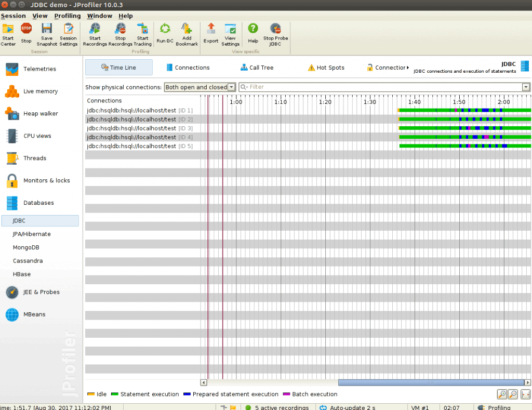
Task: Open the Help menu
Action: [126, 16]
